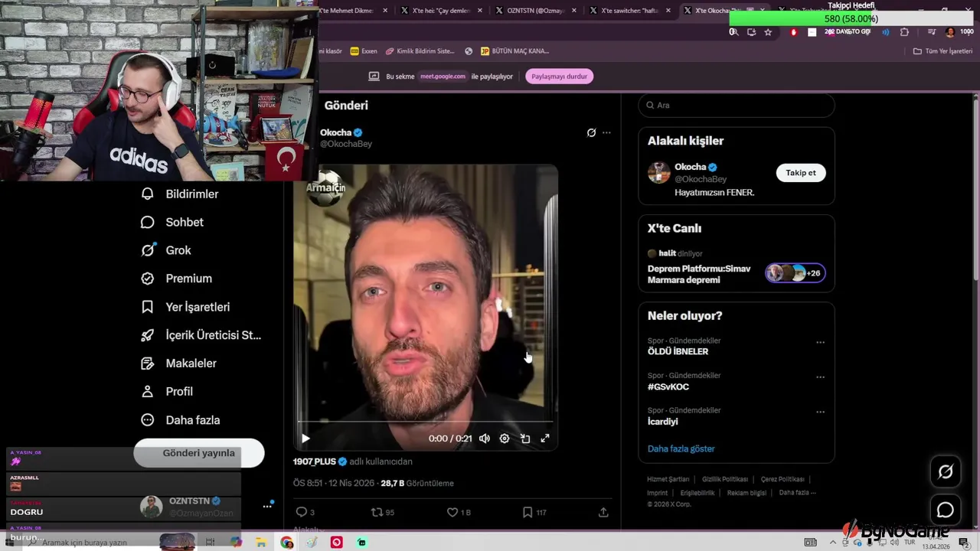Click the Profil person icon
This screenshot has width=980, height=551.
coord(148,391)
